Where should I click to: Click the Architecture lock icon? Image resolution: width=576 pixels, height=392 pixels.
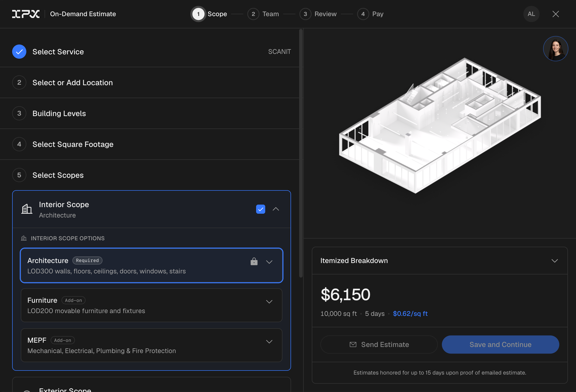254,262
